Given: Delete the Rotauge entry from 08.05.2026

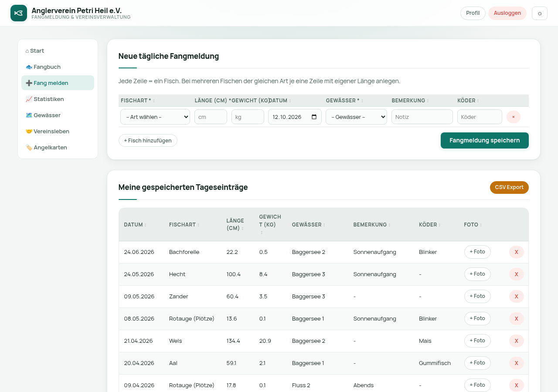Looking at the screenshot, I should pos(517,319).
